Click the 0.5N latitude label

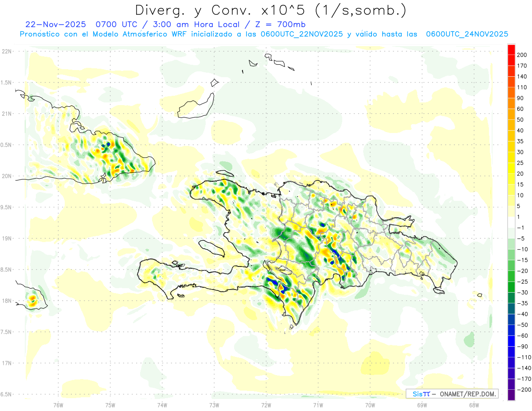(6, 145)
